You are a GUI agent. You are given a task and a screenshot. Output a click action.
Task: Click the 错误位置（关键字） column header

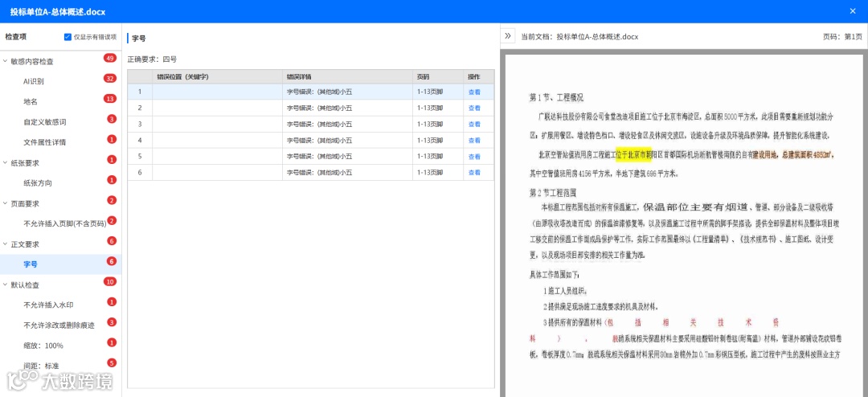point(217,76)
